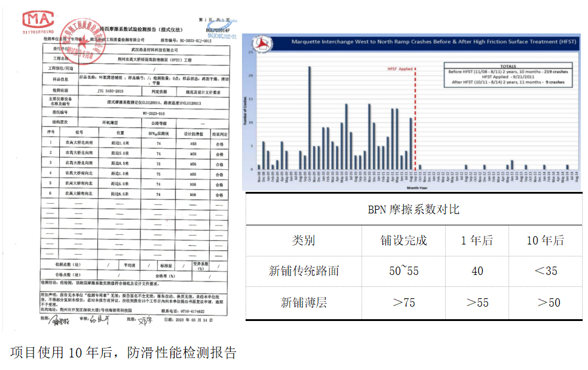Image resolution: width=588 pixels, height=370 pixels.
Task: Click the red dashed HFST applied line
Action: pos(415,118)
